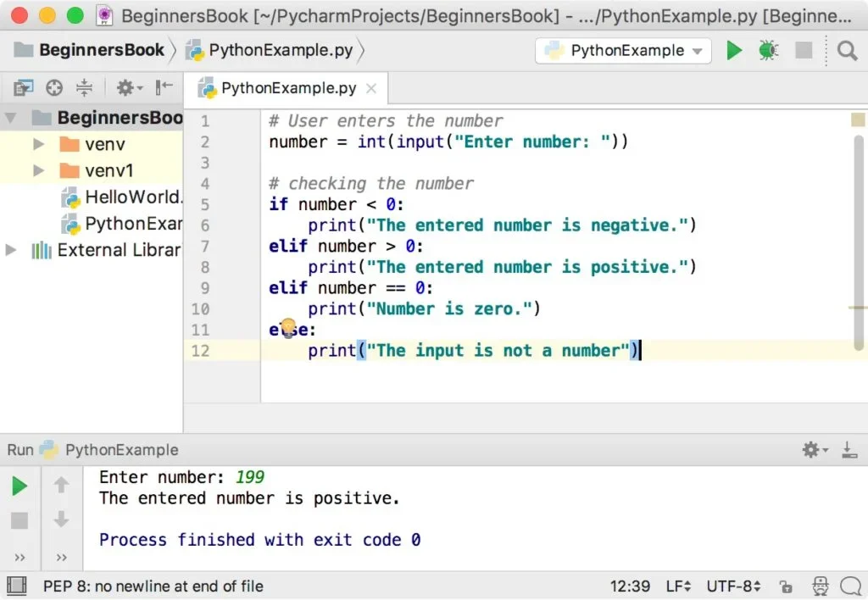Select the venv folder in project tree
Image resolution: width=868 pixels, height=600 pixels.
point(92,144)
